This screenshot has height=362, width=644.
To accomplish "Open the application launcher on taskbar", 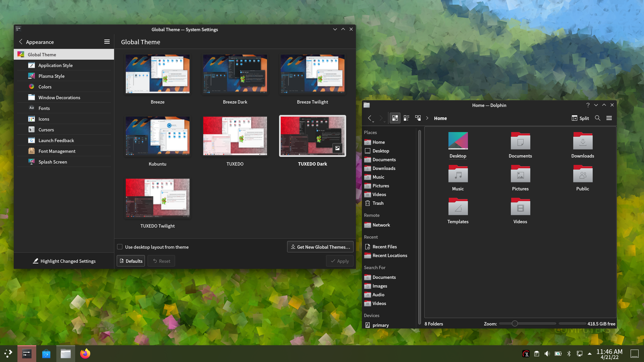I will pyautogui.click(x=8, y=354).
